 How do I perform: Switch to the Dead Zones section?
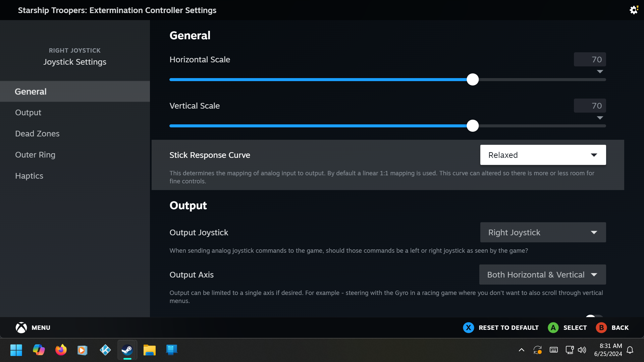tap(37, 133)
